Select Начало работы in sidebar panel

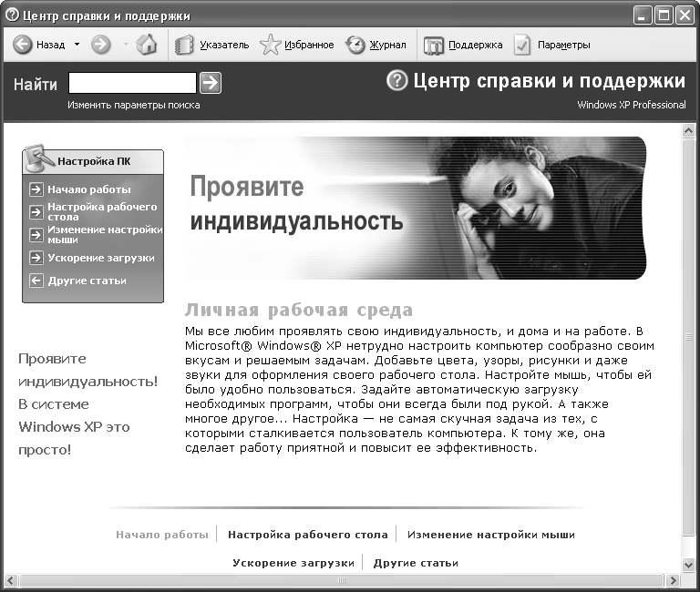pos(88,189)
